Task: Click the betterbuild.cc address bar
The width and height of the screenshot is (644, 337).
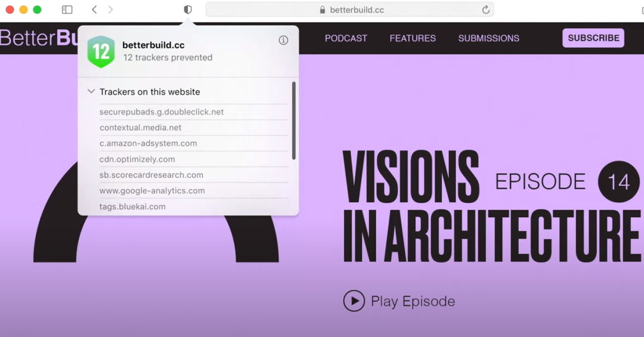Action: [349, 10]
